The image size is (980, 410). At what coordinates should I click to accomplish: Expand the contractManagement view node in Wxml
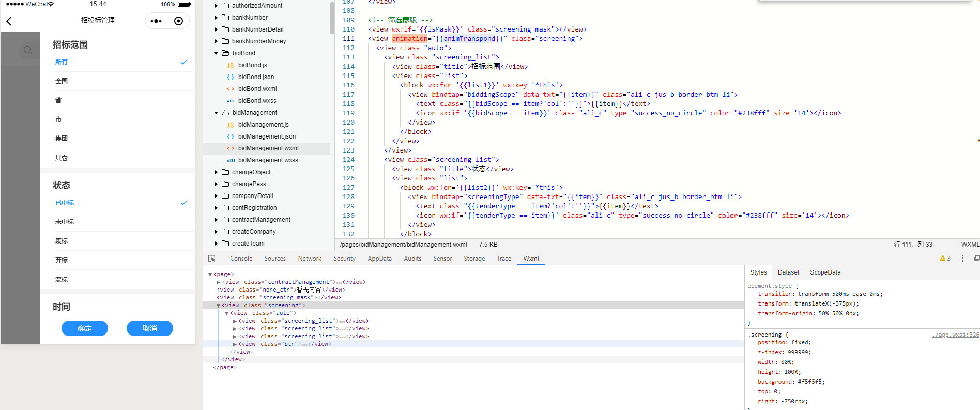[x=218, y=282]
